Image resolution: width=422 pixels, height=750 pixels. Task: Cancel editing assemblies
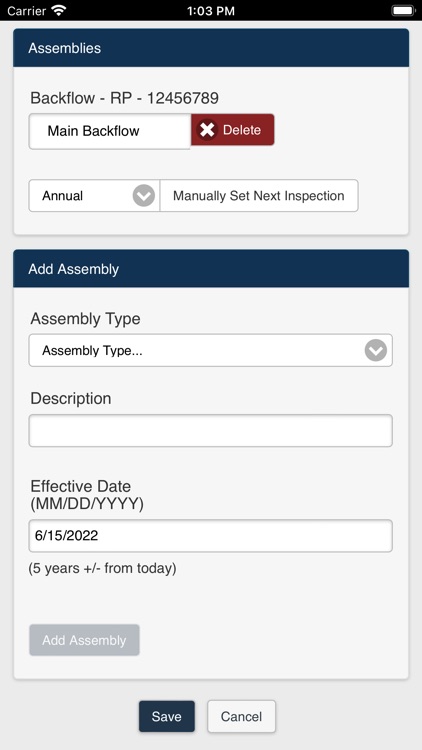[x=241, y=716]
